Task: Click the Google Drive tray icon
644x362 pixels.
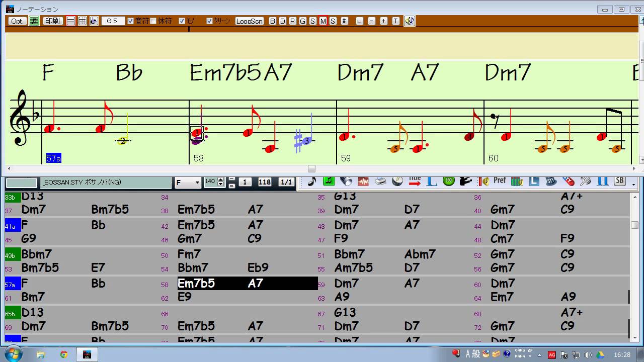Action: pyautogui.click(x=600, y=355)
